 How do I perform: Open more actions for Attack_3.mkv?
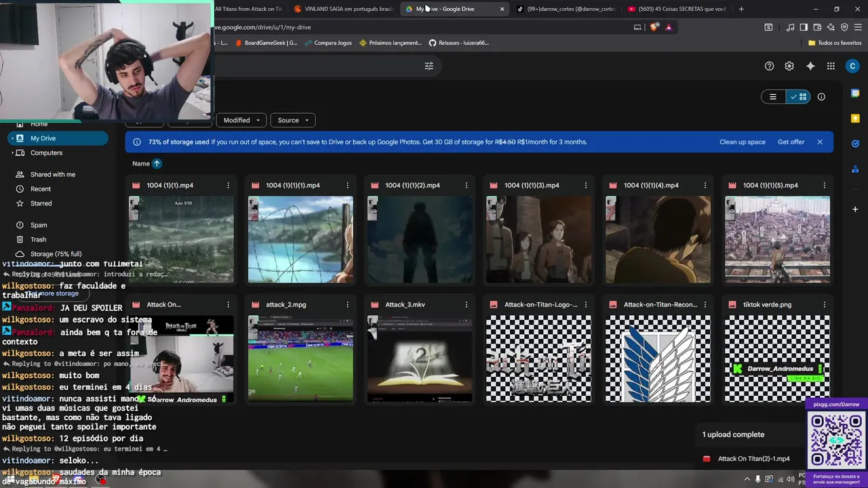click(x=467, y=304)
